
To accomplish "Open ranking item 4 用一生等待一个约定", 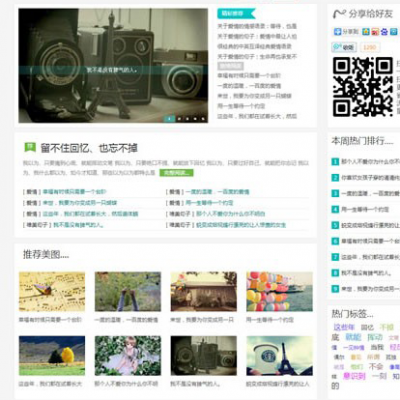I will [365, 209].
